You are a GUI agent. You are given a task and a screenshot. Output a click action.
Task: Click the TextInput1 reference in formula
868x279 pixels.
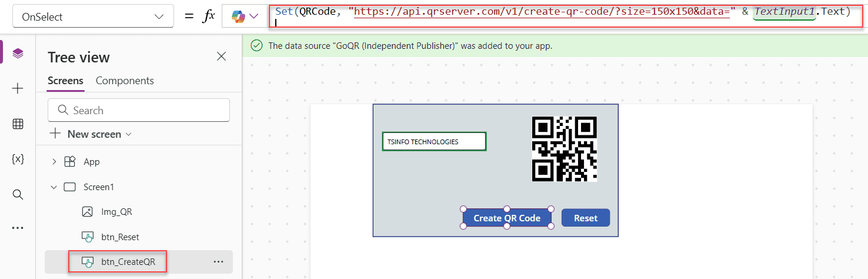784,11
